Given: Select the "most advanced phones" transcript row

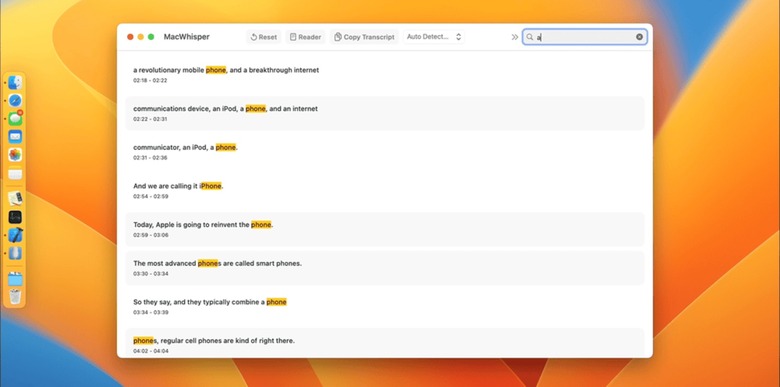Looking at the screenshot, I should pos(385,268).
